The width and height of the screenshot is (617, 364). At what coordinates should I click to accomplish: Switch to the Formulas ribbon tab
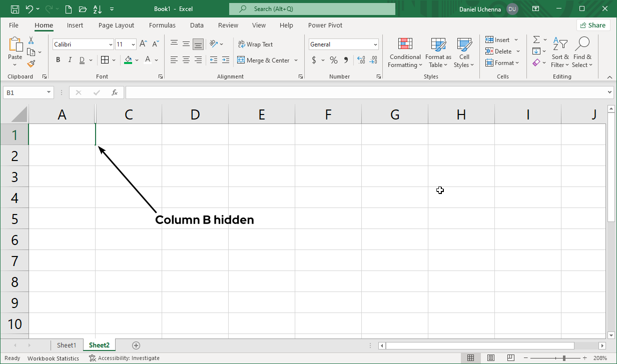click(x=162, y=25)
